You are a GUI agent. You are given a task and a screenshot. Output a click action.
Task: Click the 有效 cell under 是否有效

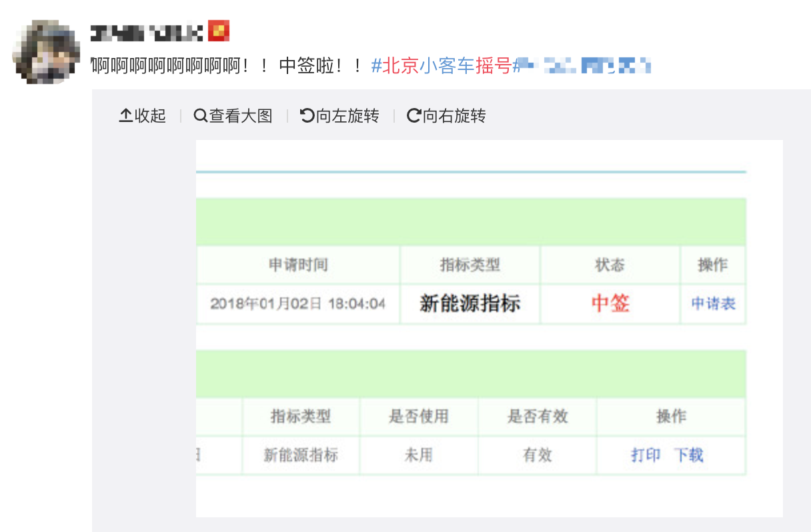(537, 455)
